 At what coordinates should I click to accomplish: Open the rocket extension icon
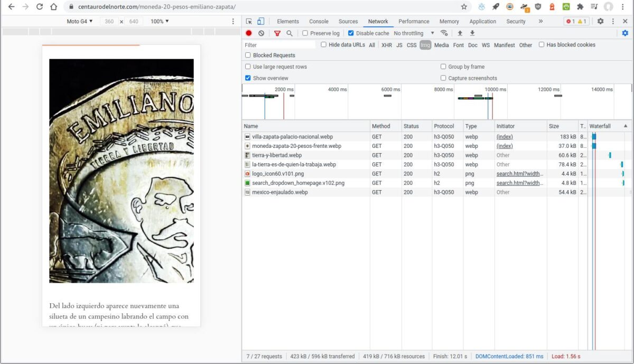point(496,7)
